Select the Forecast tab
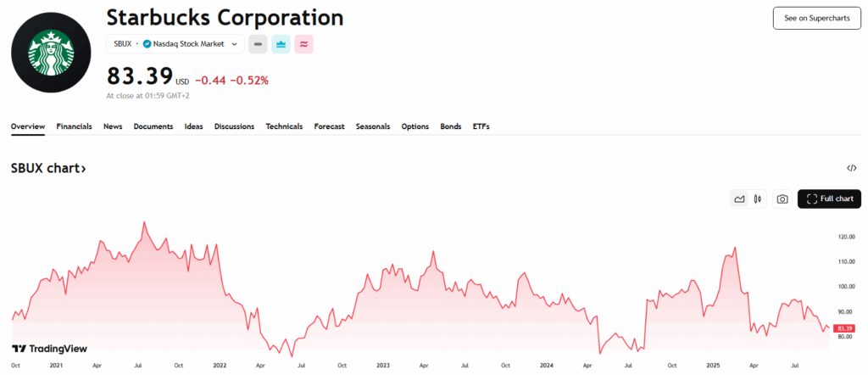 [329, 126]
